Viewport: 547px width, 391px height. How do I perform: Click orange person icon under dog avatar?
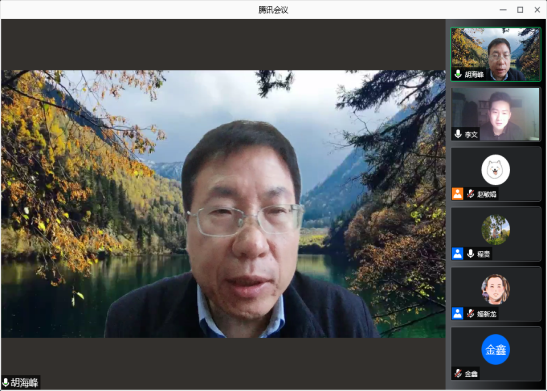tap(457, 194)
